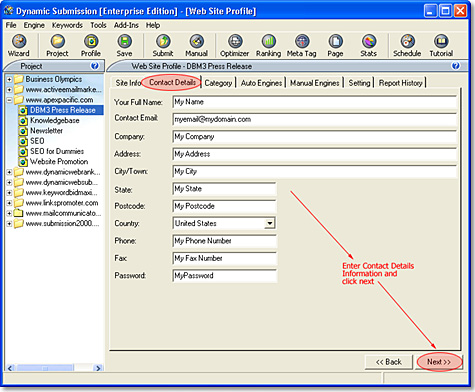This screenshot has width=475, height=392.
Task: Click the SEO for Dummies profile icon
Action: coord(23,151)
